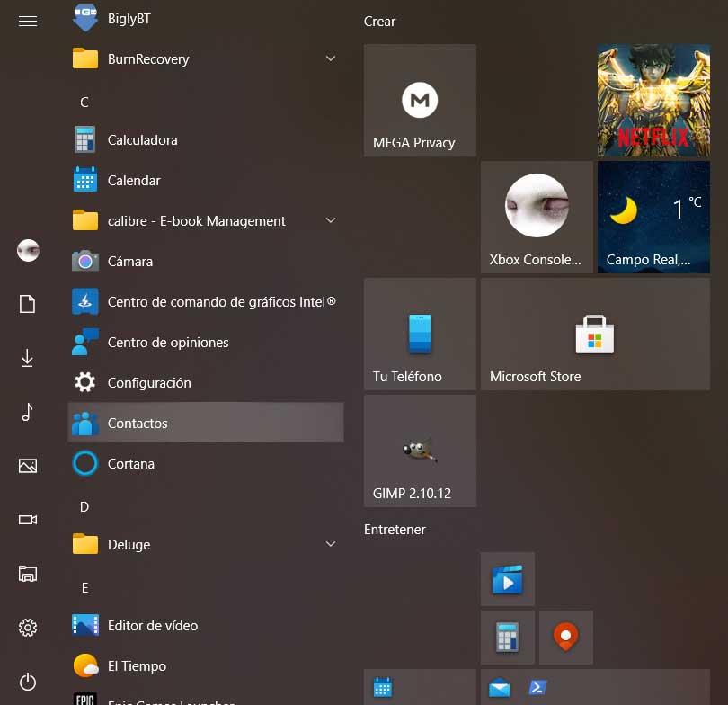The width and height of the screenshot is (728, 705).
Task: Jump to letter D section header
Action: [84, 506]
